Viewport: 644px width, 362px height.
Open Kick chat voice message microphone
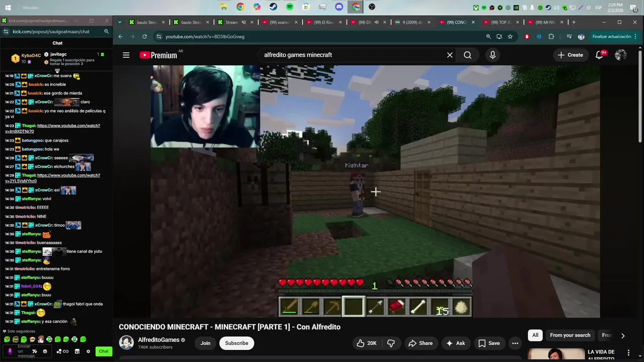(10, 351)
